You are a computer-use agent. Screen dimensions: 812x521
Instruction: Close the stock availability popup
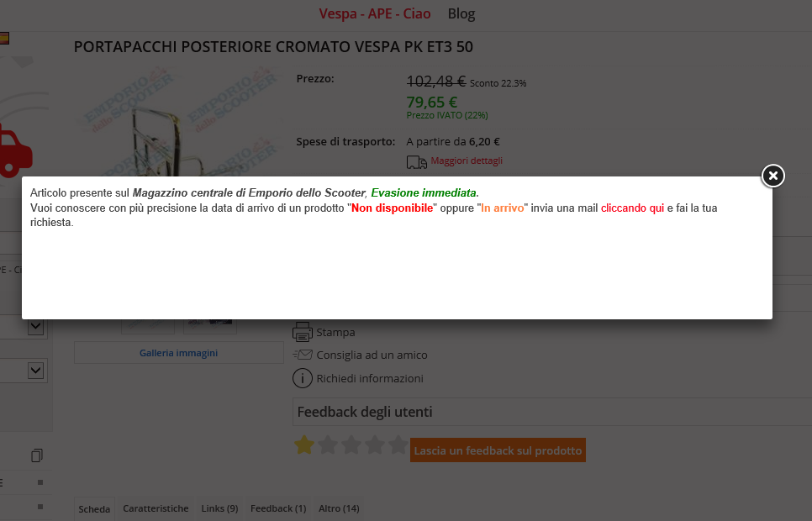tap(772, 176)
